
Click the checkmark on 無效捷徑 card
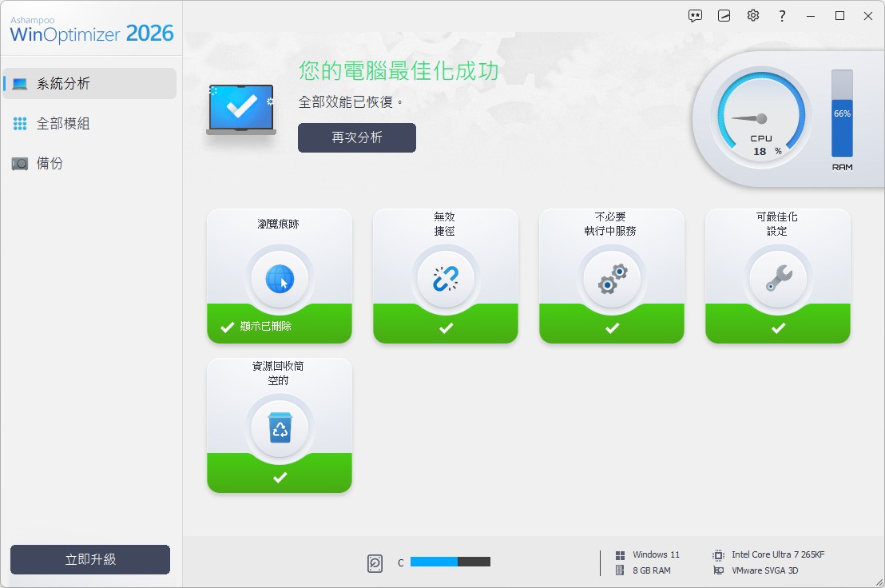[x=446, y=328]
